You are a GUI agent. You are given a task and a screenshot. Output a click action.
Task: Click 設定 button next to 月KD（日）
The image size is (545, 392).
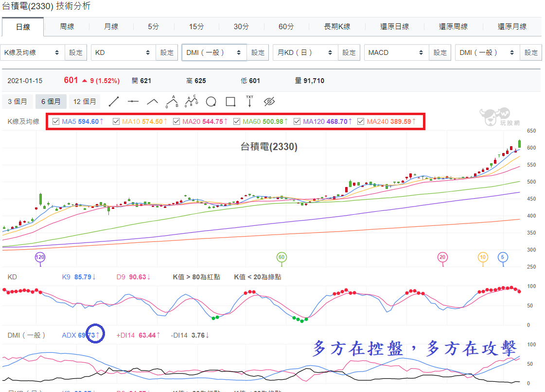click(349, 53)
